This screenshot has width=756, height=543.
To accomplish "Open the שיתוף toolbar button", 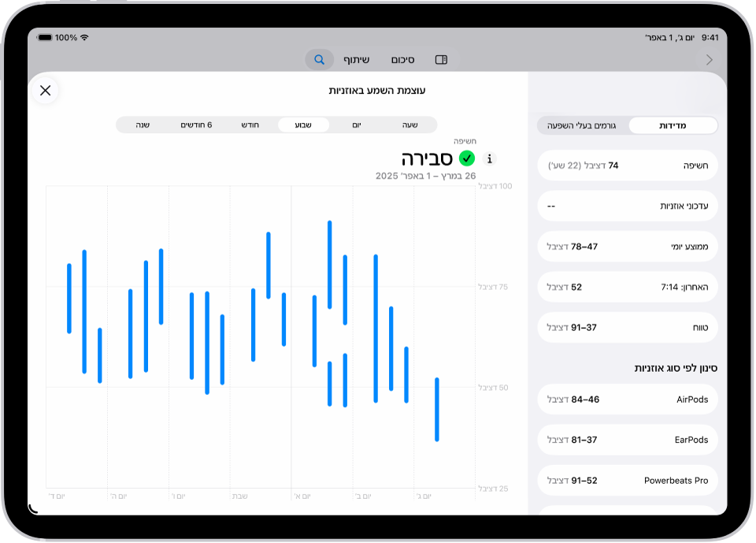I will (x=356, y=60).
